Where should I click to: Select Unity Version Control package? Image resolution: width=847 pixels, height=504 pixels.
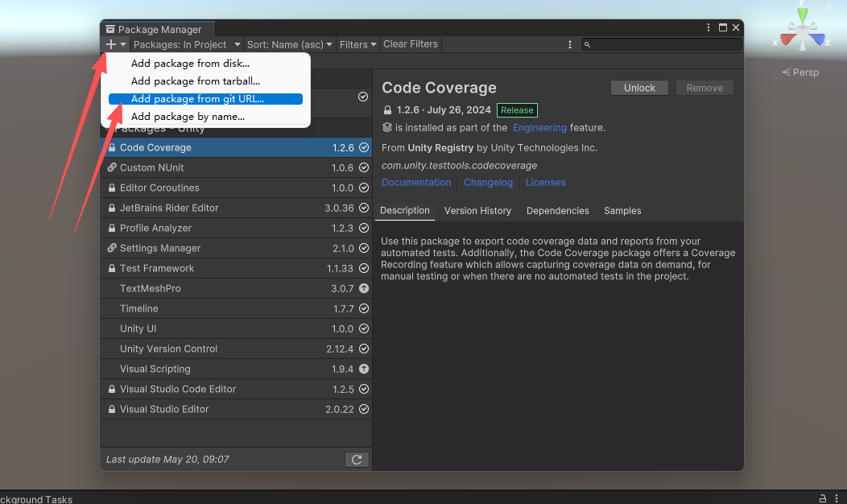236,349
